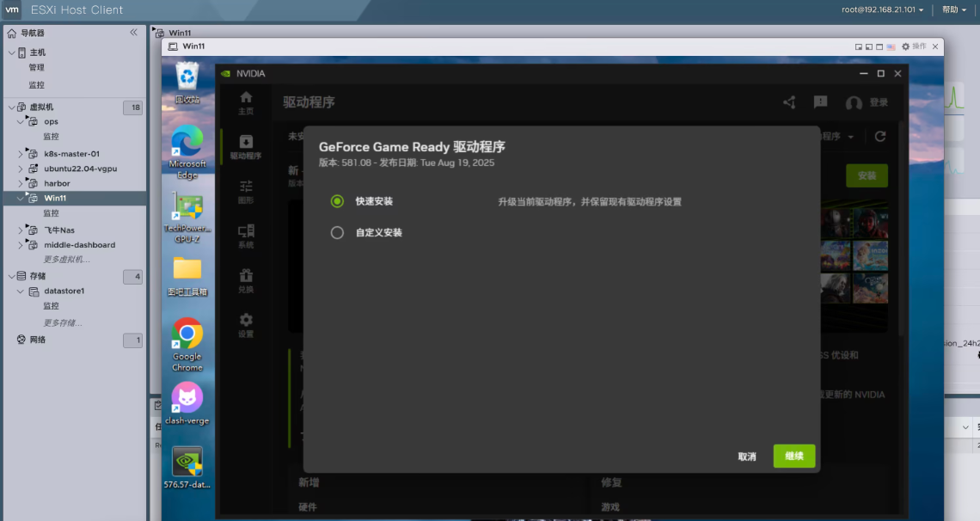Select 飞牛Nas in the VM list

point(59,230)
